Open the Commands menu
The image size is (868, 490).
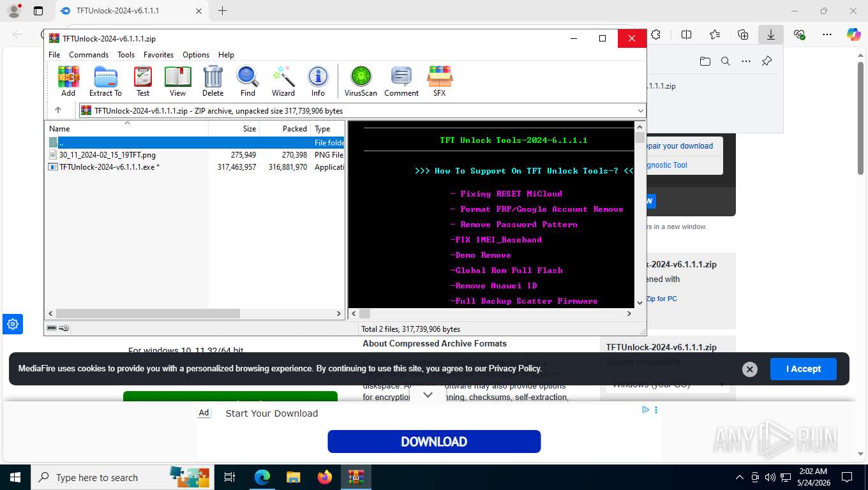[x=89, y=55]
